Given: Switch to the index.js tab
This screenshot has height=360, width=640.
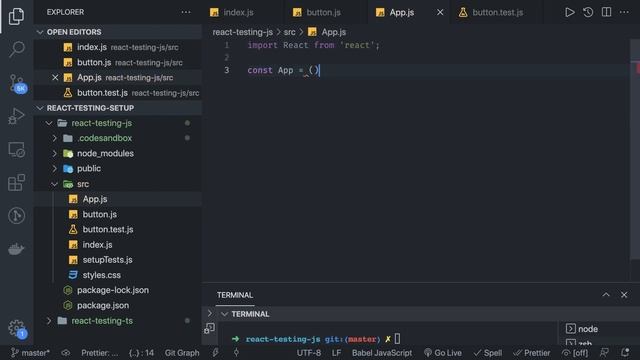Looking at the screenshot, I should (243, 12).
